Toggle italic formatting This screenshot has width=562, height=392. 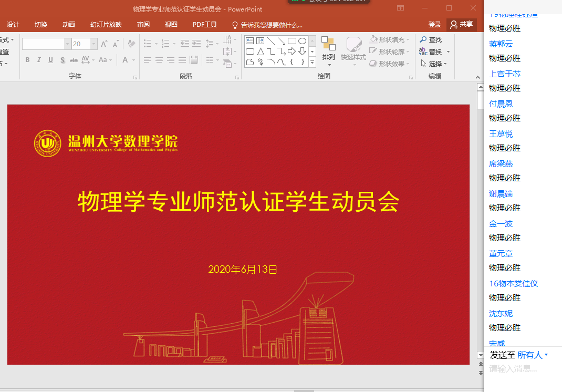click(x=39, y=60)
